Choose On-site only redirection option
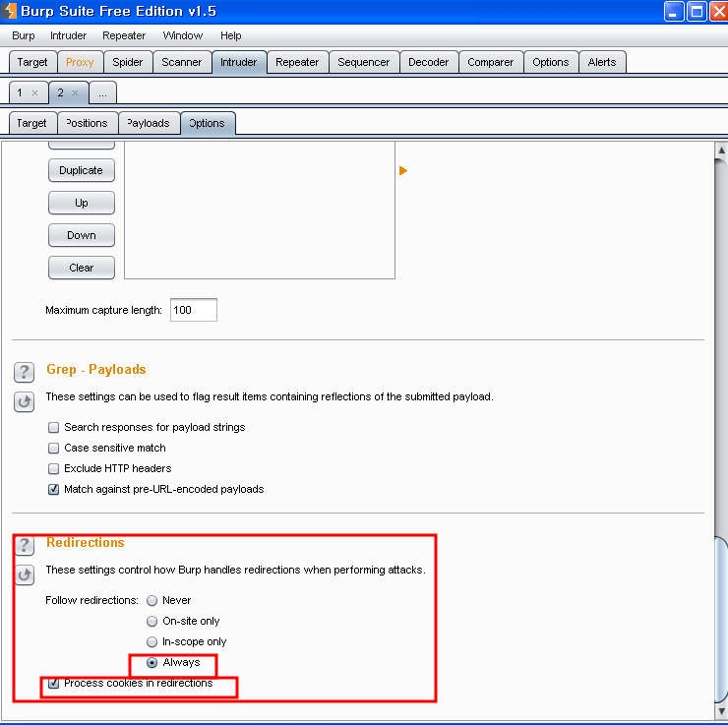 152,621
